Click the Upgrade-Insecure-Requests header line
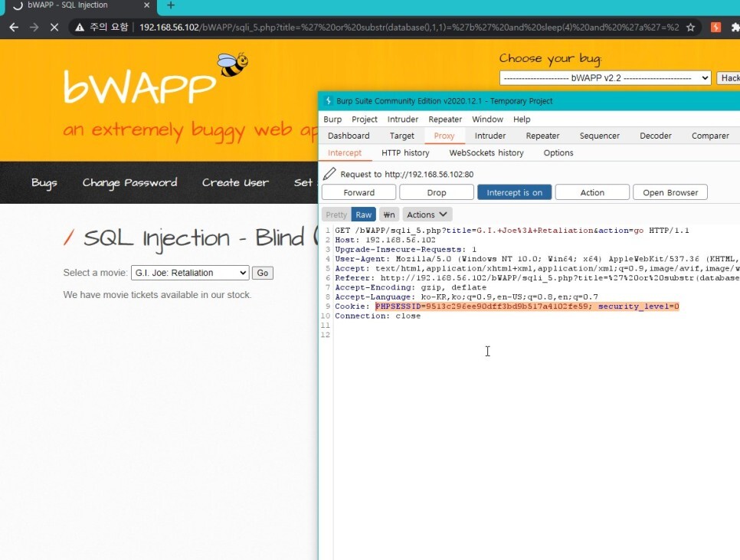This screenshot has height=560, width=740. pyautogui.click(x=405, y=249)
